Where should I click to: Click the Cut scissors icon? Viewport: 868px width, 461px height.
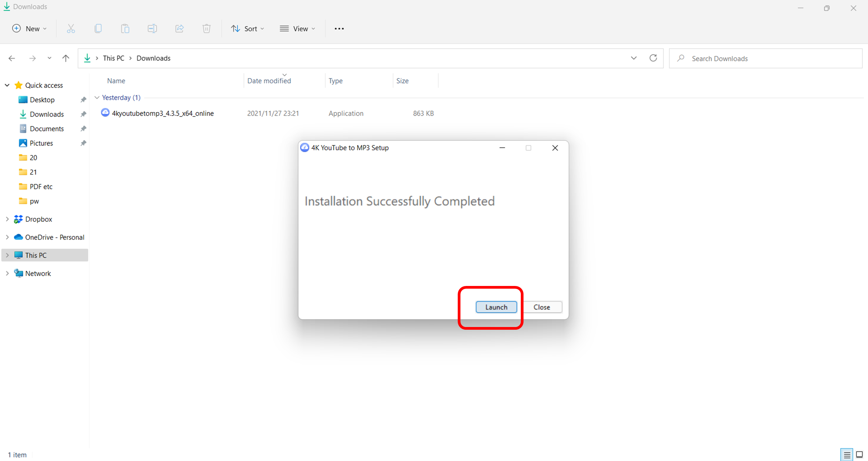(71, 28)
